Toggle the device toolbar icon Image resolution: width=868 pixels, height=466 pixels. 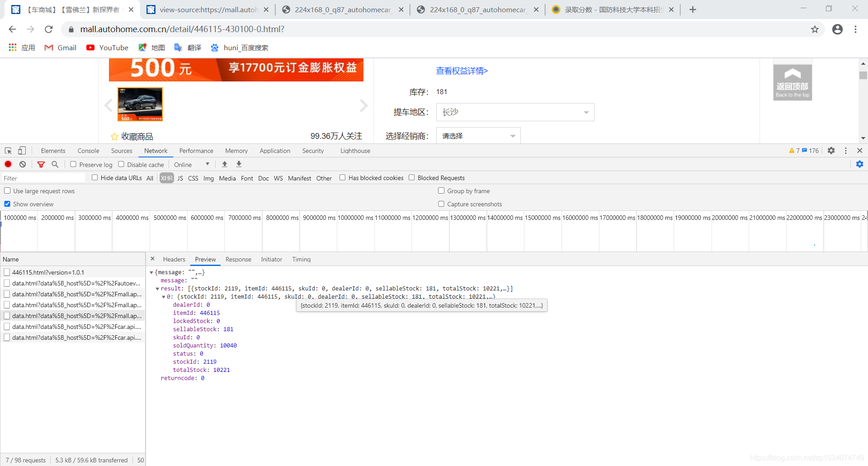22,151
